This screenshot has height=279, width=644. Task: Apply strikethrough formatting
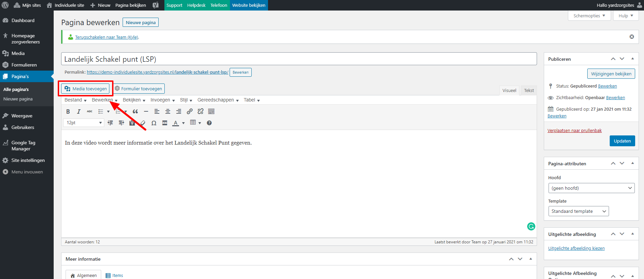click(90, 111)
